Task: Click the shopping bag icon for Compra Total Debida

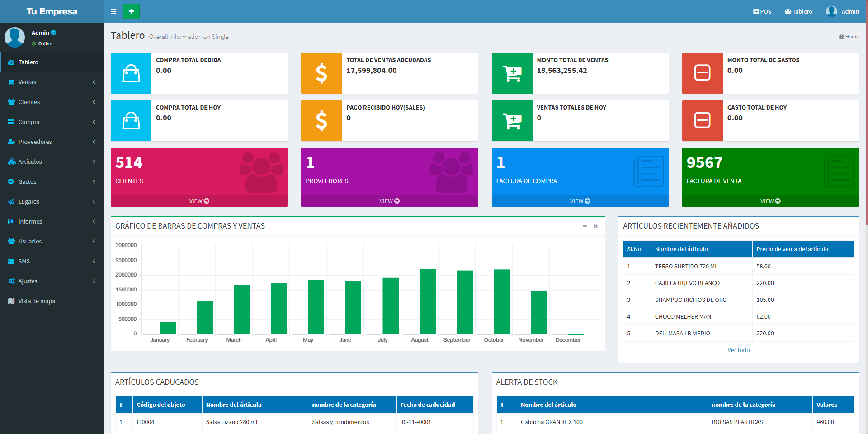Action: pyautogui.click(x=131, y=73)
